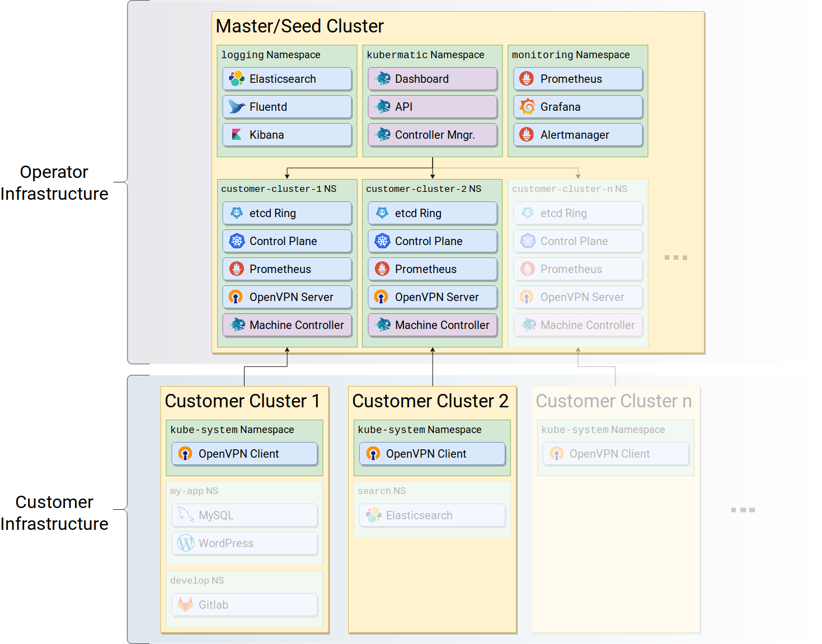Click the Operator Infrastructure label
This screenshot has height=644, width=822.
54,183
